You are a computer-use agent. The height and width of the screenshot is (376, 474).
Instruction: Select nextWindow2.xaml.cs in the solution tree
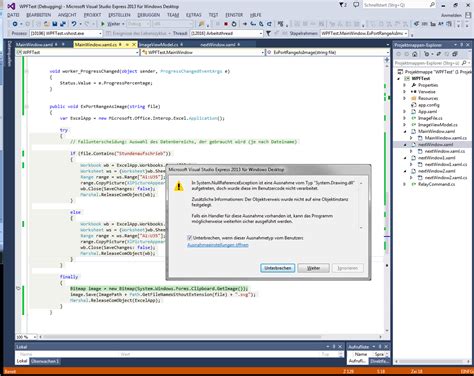click(445, 178)
